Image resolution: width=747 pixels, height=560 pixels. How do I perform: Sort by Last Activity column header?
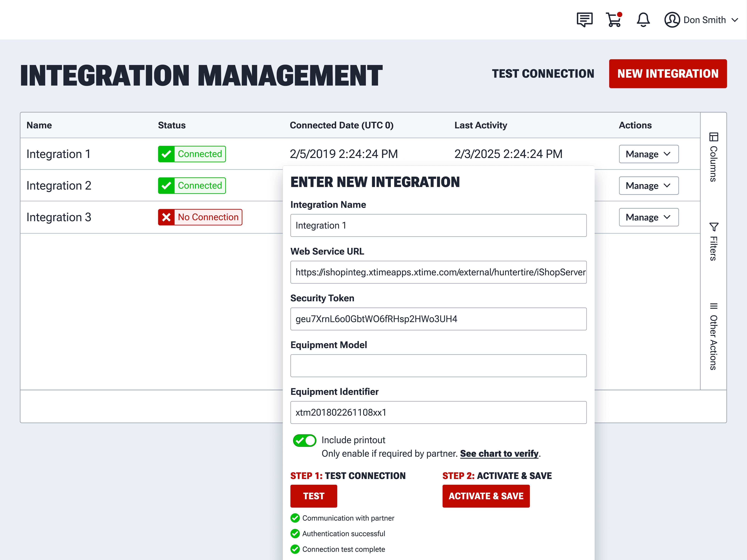480,125
